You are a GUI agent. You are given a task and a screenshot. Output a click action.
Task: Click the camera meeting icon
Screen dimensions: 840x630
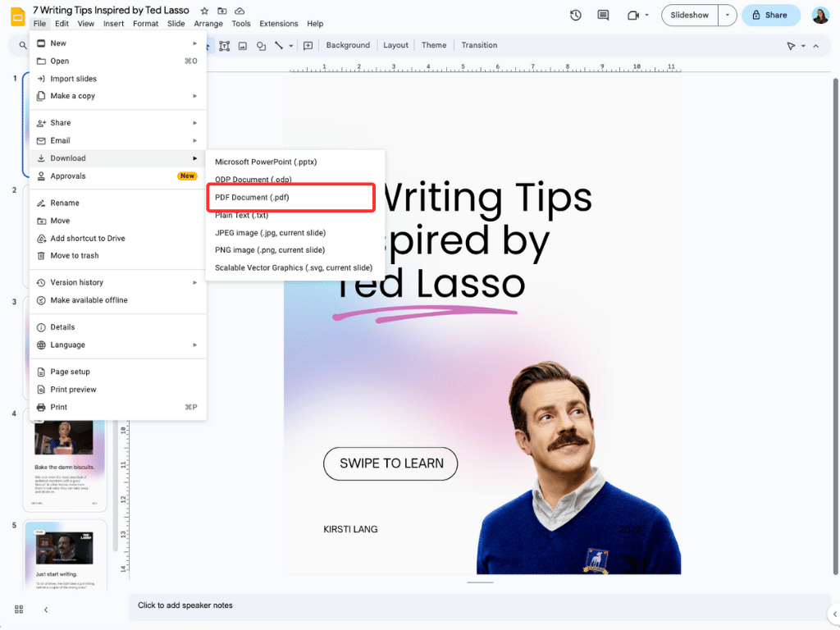633,15
